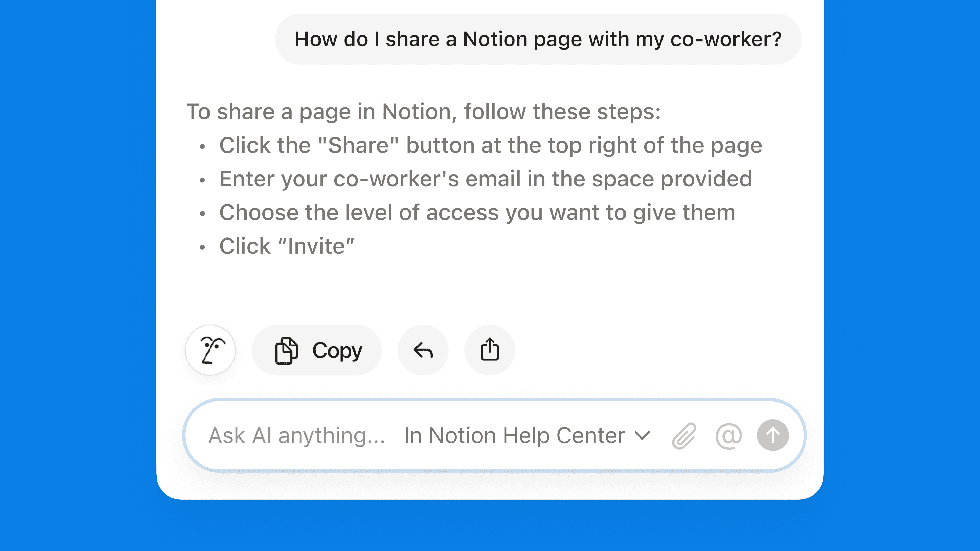980x551 pixels.
Task: Click the Copy button
Action: point(317,350)
